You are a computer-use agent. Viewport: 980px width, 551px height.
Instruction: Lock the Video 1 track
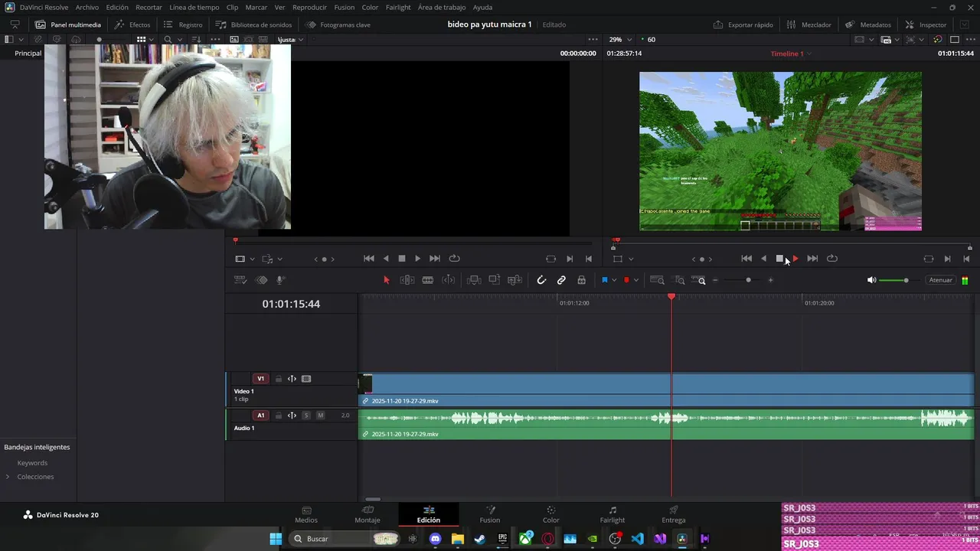click(x=279, y=379)
